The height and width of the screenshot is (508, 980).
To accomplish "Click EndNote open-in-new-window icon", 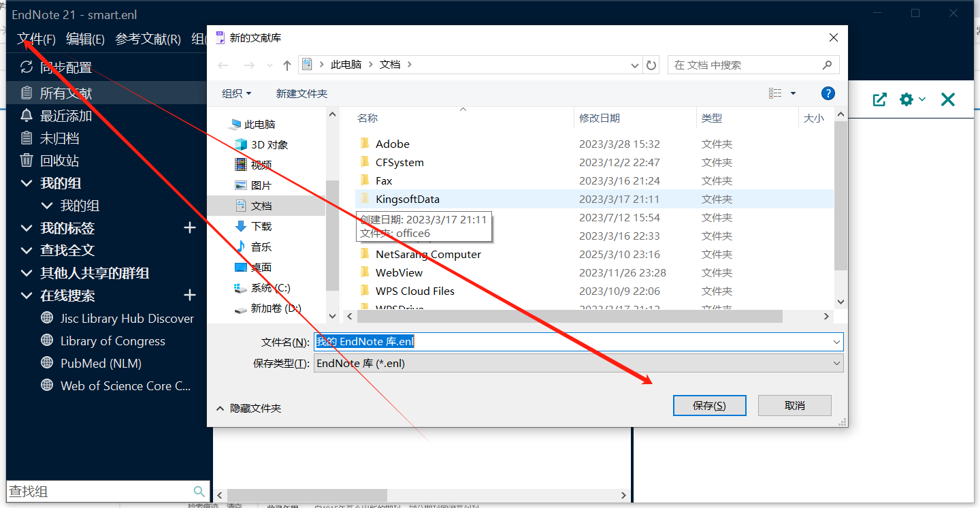I will [880, 99].
